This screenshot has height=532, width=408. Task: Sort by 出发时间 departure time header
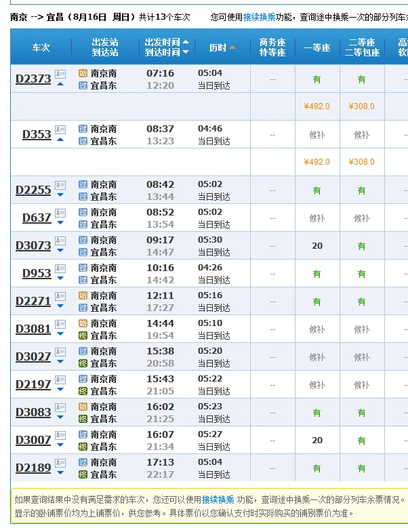point(166,42)
